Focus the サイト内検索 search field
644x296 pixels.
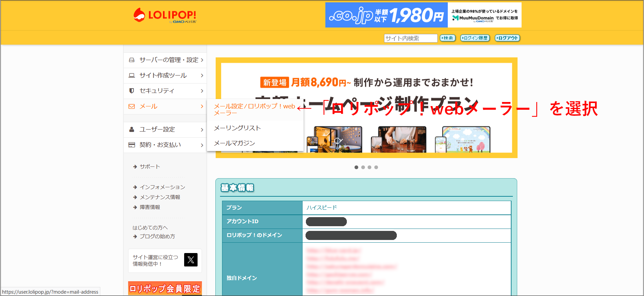tap(411, 38)
